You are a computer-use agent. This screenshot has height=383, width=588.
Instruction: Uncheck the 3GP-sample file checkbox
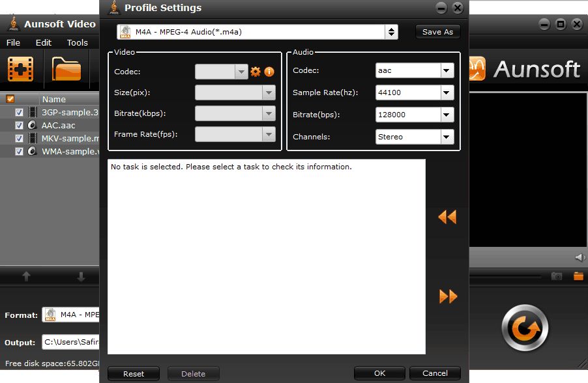pyautogui.click(x=19, y=113)
